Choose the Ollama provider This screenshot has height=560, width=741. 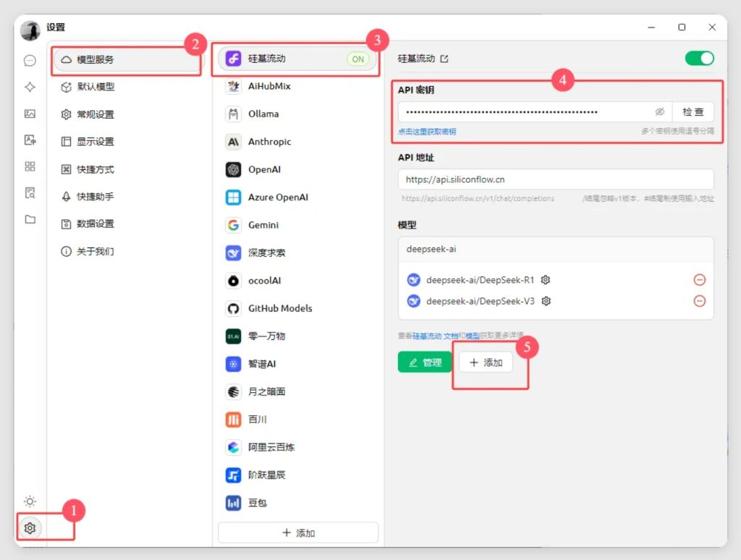click(297, 114)
